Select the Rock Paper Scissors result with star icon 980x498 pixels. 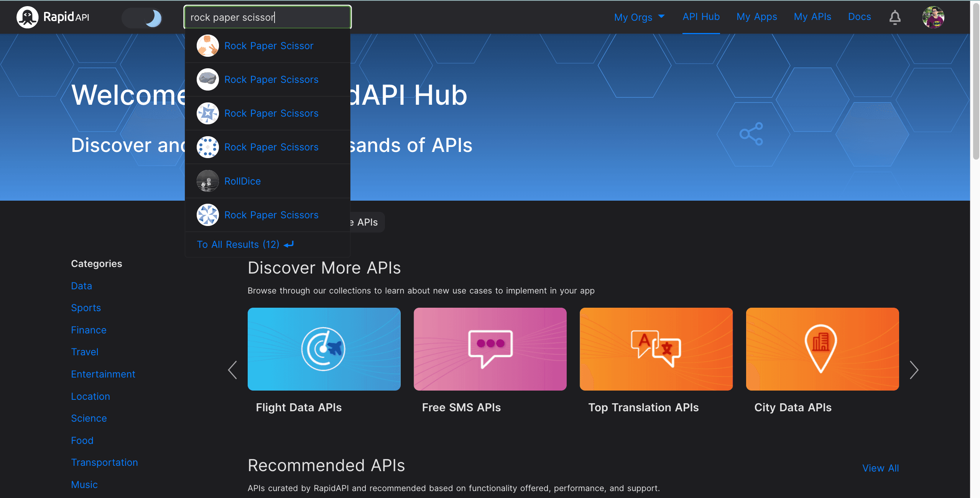268,114
